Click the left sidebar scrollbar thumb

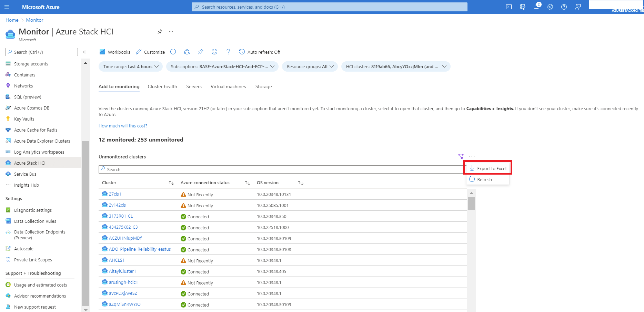coord(85,223)
